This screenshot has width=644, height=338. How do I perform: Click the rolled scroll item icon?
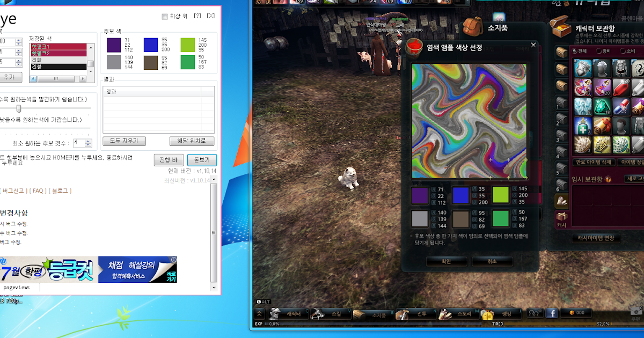tap(603, 126)
